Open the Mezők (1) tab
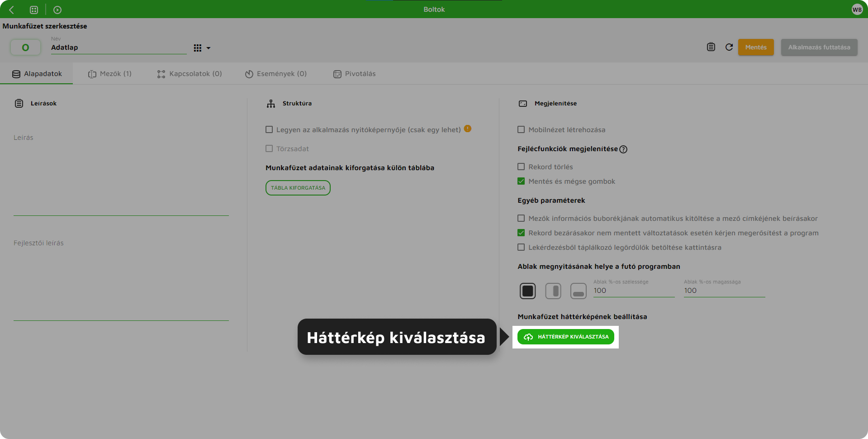The image size is (868, 439). point(110,74)
